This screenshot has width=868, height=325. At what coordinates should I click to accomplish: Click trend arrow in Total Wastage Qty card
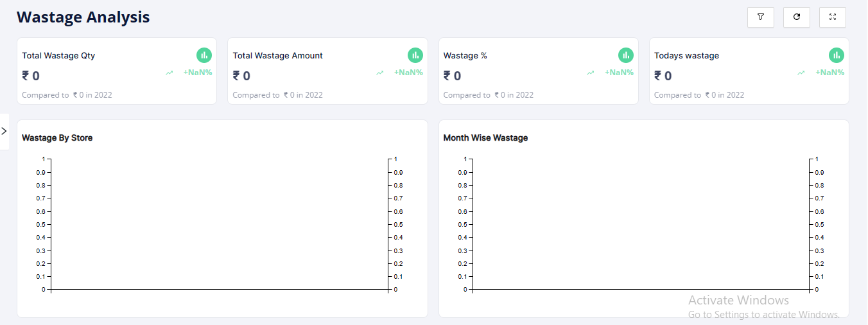169,73
